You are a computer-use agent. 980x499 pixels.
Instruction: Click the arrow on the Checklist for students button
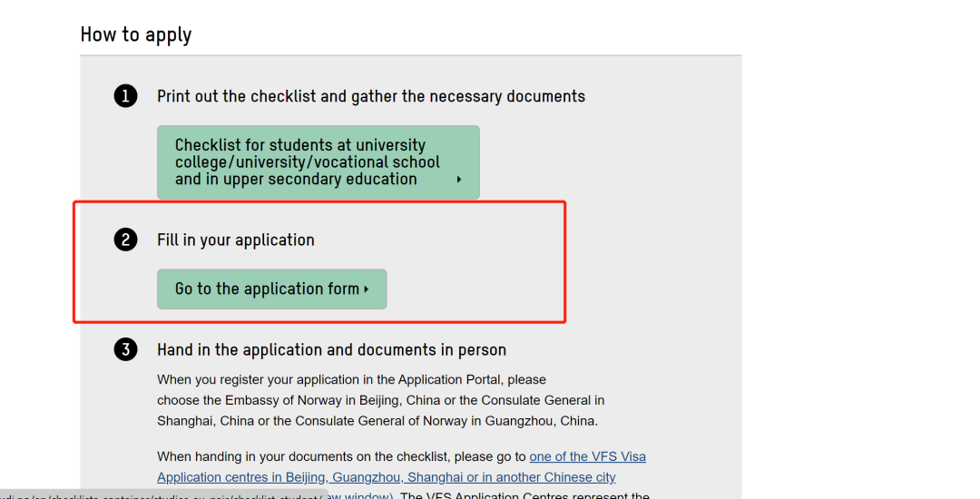[459, 180]
